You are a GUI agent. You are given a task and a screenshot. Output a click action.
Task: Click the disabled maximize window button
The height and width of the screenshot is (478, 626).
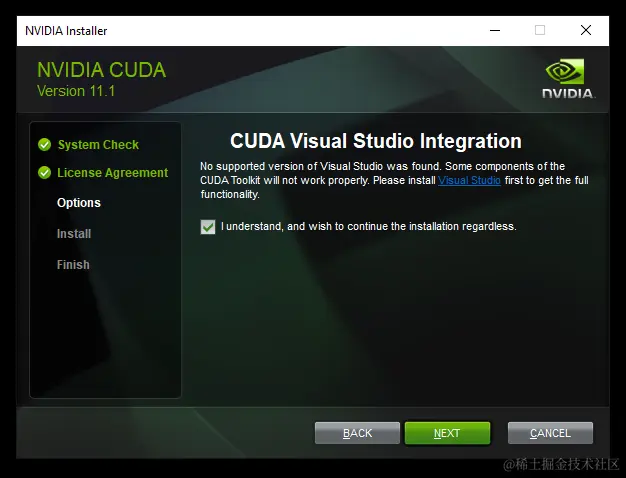pos(540,30)
